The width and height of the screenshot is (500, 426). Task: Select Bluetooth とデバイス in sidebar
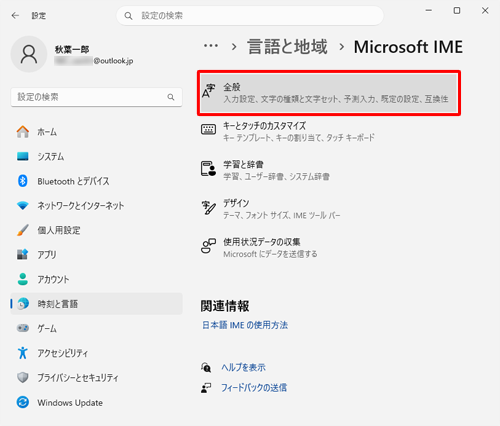click(x=97, y=181)
